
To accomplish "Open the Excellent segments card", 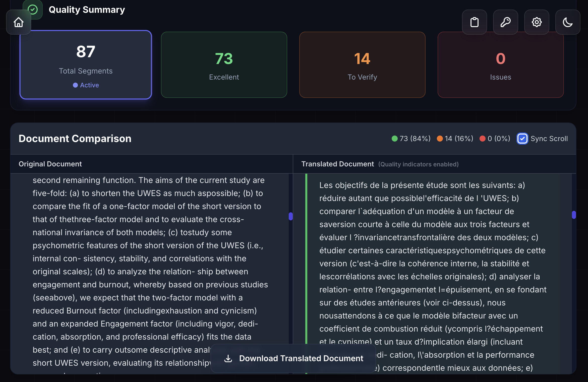I will [x=224, y=65].
